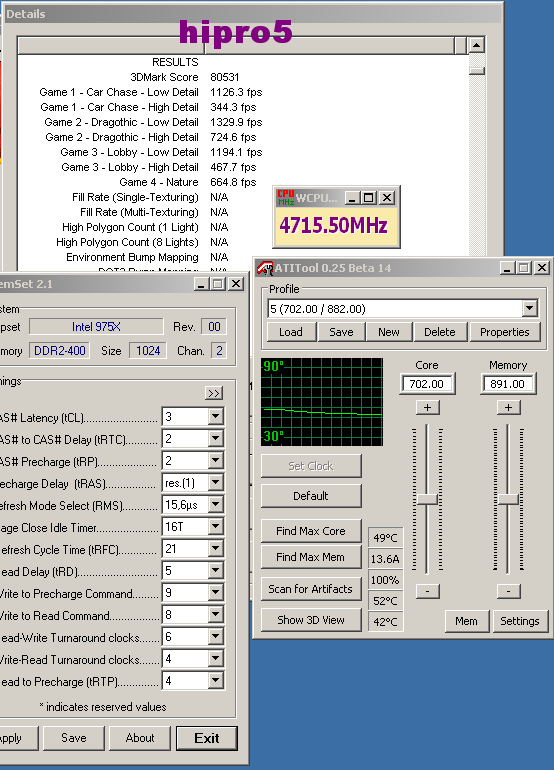This screenshot has width=554, height=770.
Task: Click the Game 2 - Dragothic - High Detail row
Action: (151, 137)
